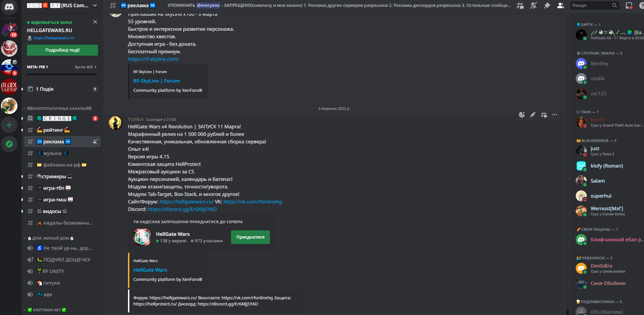Add a reaction to Yunkai's message
The width and height of the screenshot is (644, 315).
point(522,115)
